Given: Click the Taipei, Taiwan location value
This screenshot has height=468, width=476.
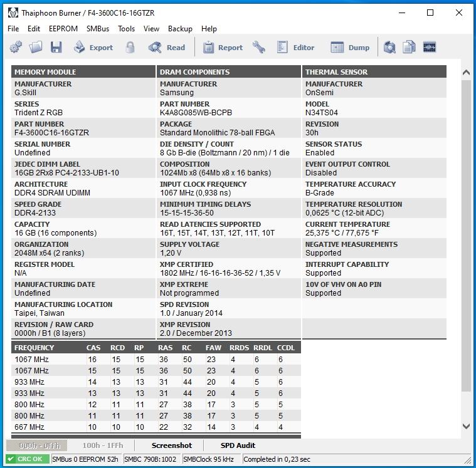Looking at the screenshot, I should click(x=40, y=313).
